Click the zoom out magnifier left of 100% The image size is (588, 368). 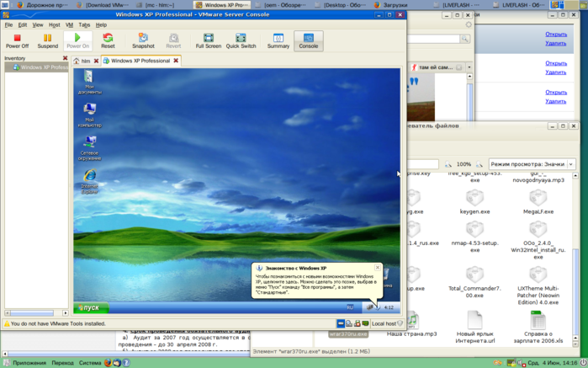(x=448, y=164)
